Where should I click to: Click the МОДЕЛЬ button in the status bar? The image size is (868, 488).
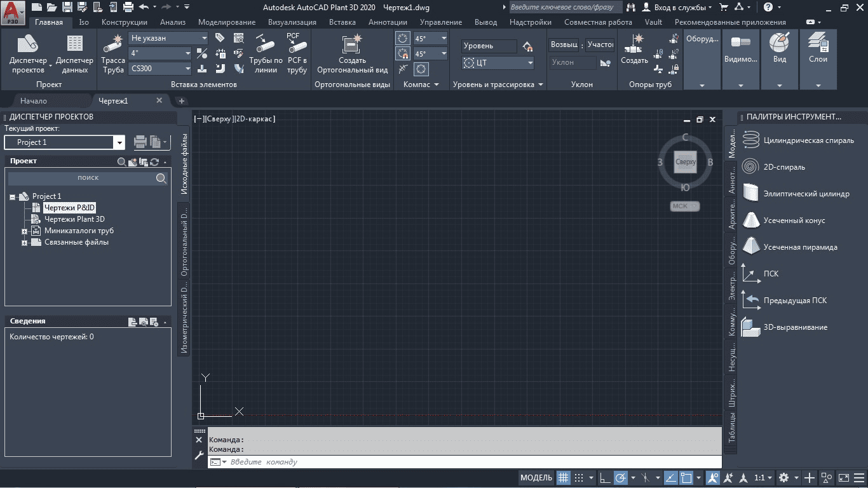[536, 478]
